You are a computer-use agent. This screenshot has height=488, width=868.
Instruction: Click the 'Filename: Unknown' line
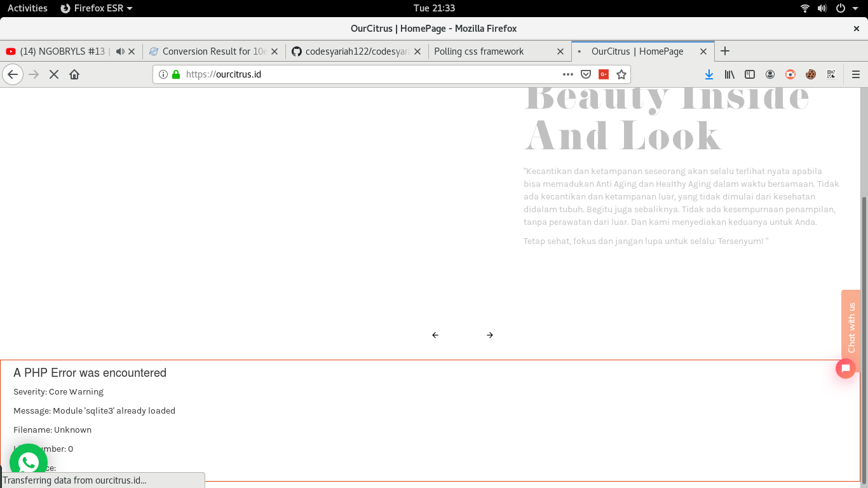(x=53, y=430)
